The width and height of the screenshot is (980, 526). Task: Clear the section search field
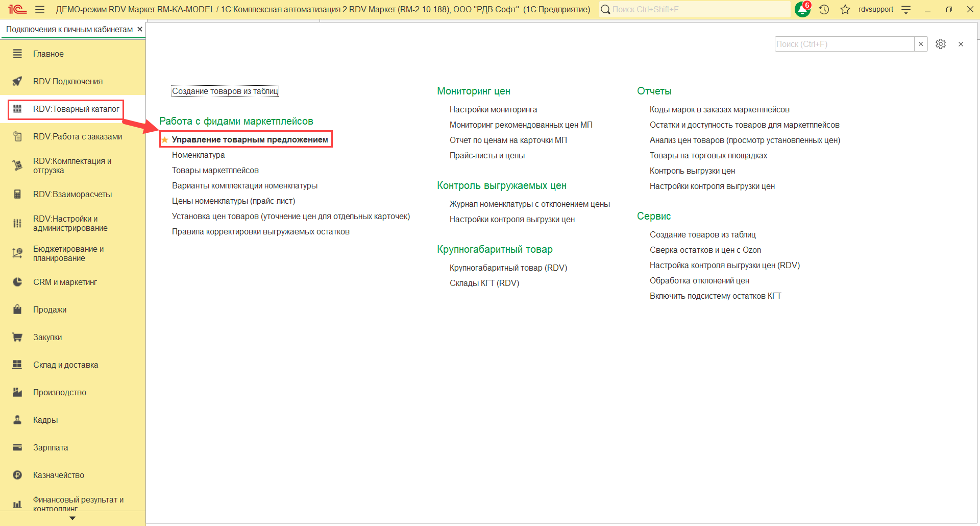[921, 44]
